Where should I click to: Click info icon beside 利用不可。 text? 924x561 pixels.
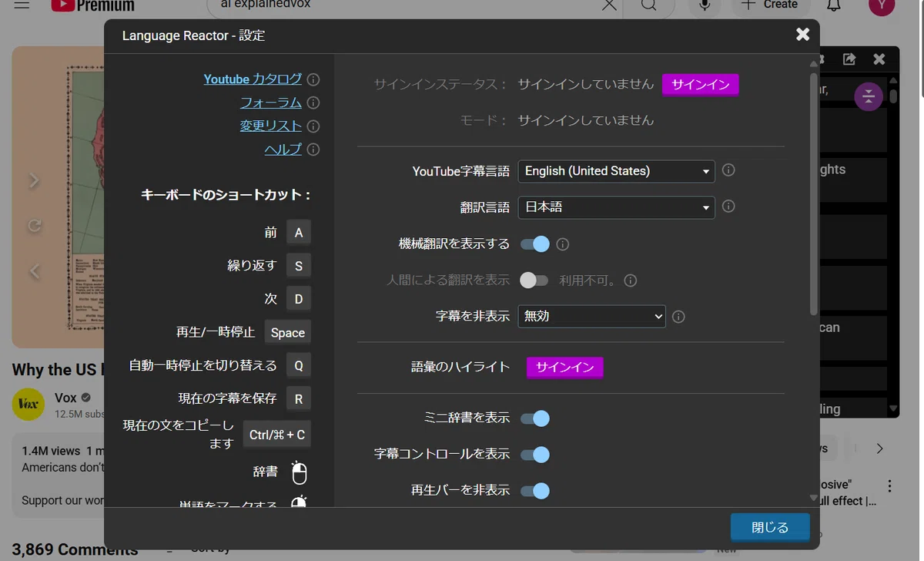pos(631,280)
